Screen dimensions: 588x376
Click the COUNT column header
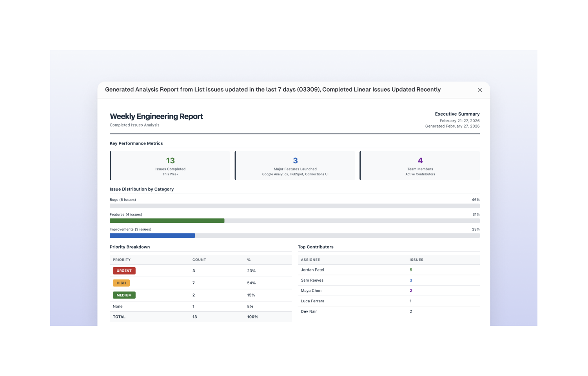tap(199, 260)
